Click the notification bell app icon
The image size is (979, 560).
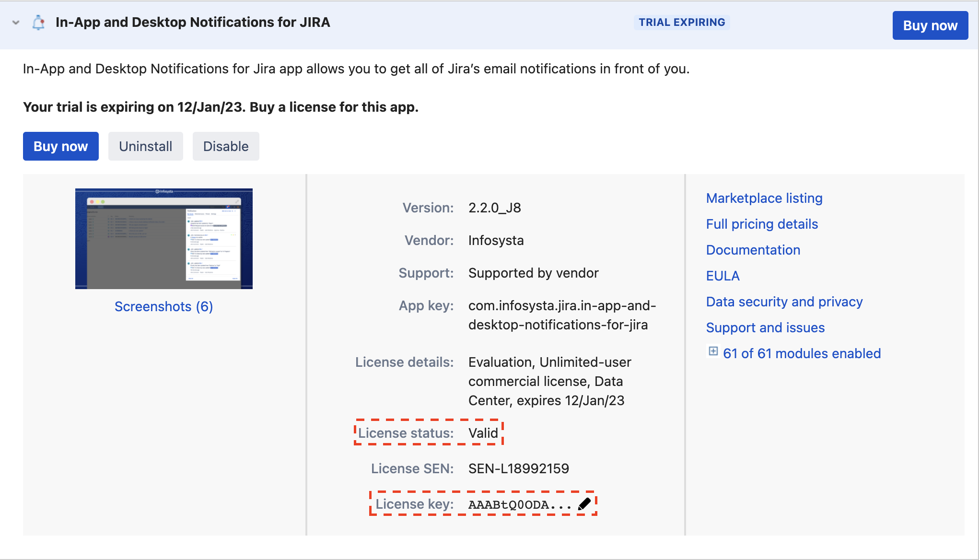pos(38,23)
